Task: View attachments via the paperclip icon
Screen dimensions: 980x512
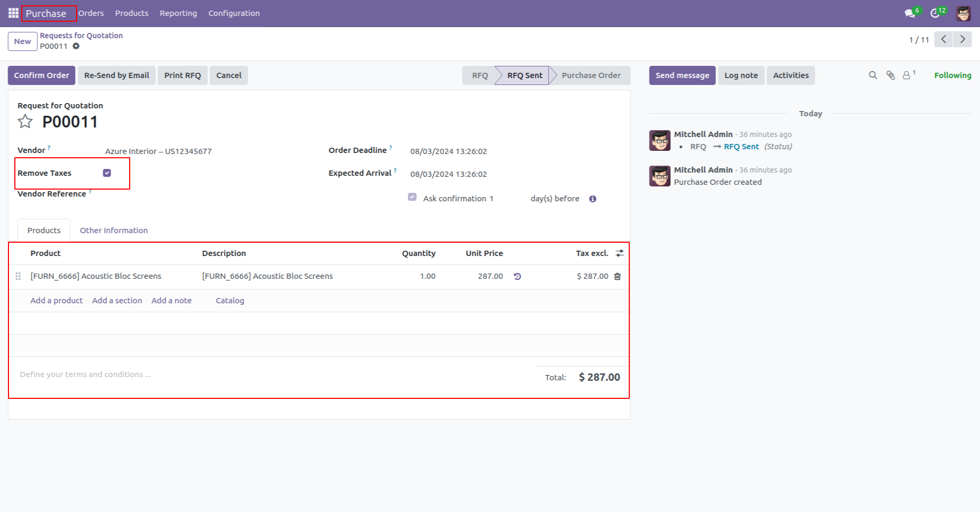Action: click(890, 75)
